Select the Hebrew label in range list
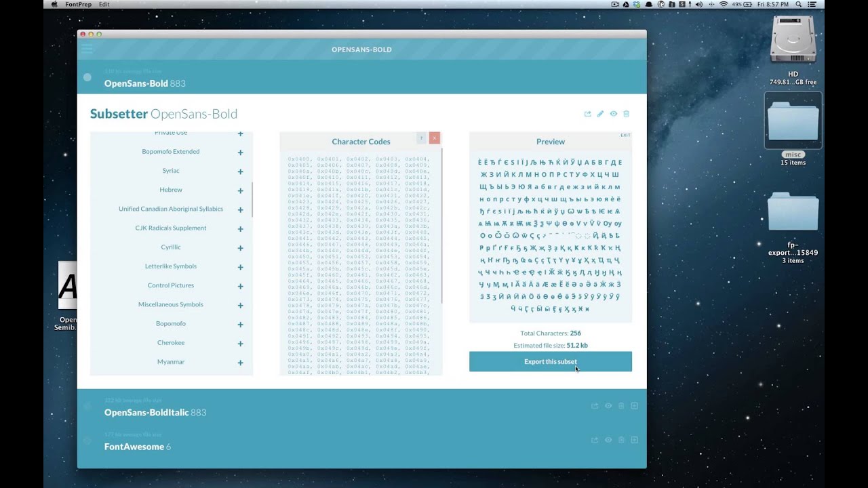This screenshot has height=488, width=868. click(x=171, y=190)
